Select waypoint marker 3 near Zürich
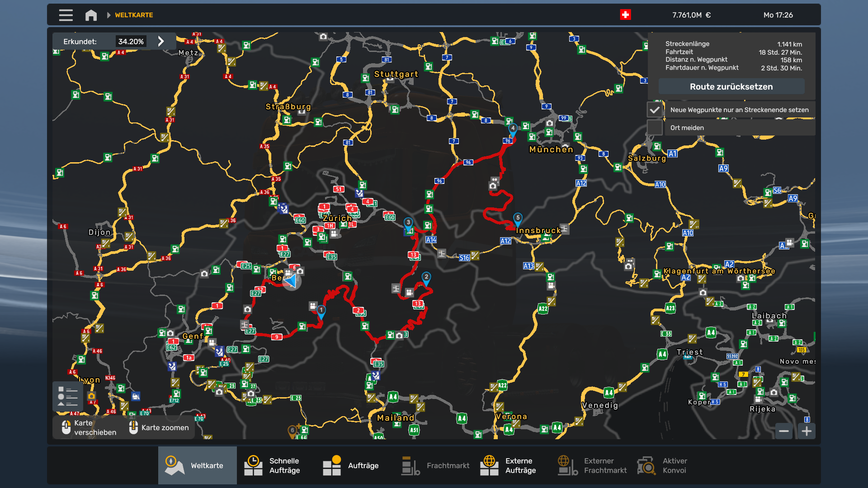 tap(408, 224)
